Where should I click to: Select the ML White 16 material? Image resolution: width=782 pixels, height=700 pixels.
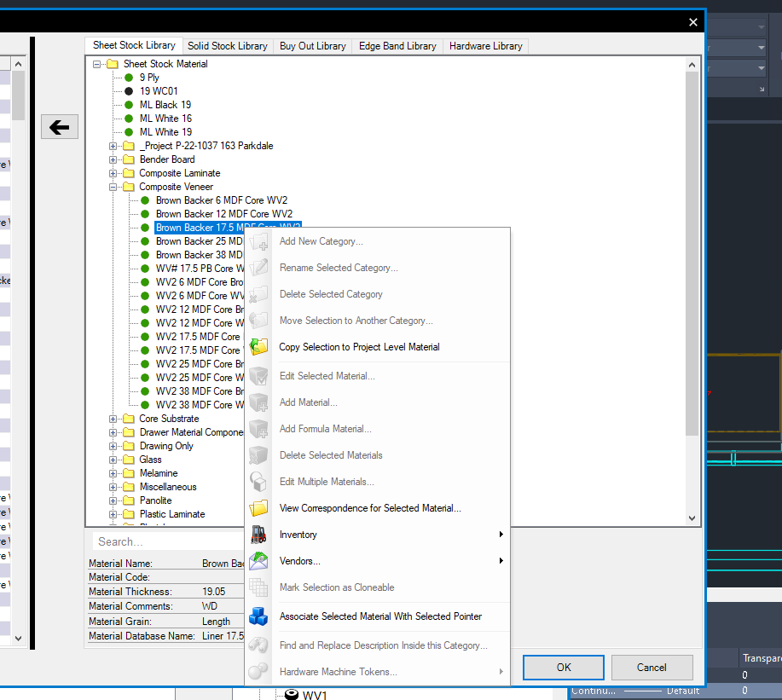click(x=165, y=119)
